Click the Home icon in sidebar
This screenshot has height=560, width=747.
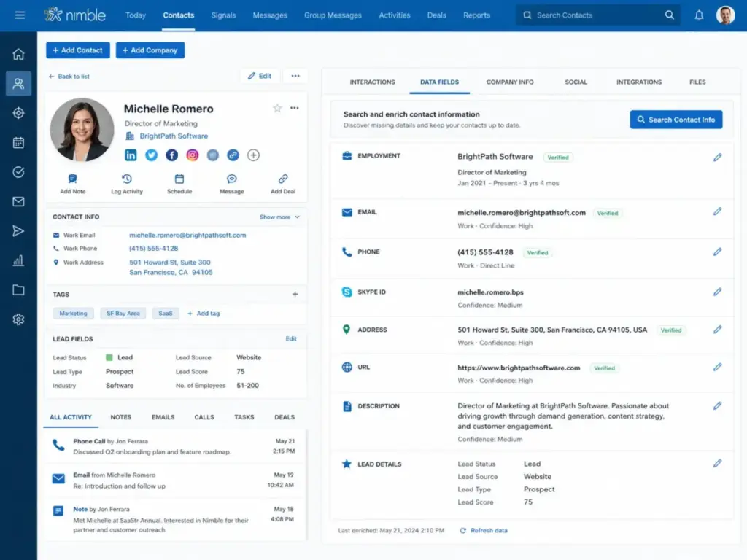18,54
